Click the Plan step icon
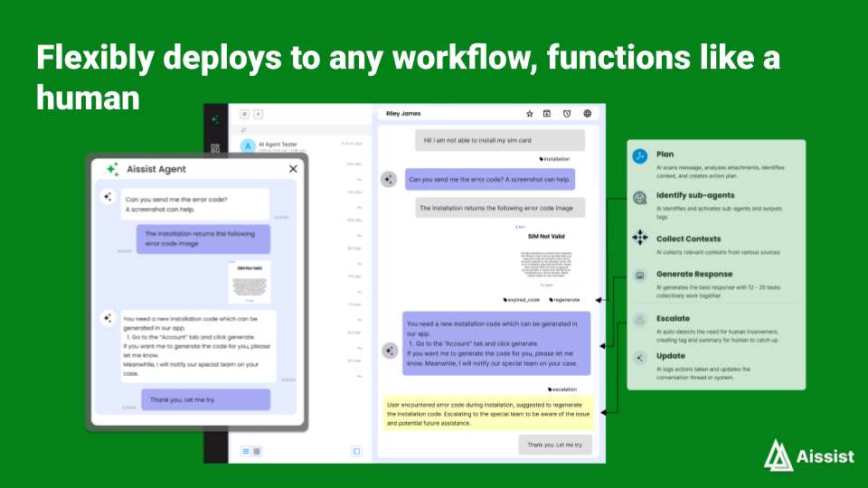The width and height of the screenshot is (868, 488). pos(640,157)
